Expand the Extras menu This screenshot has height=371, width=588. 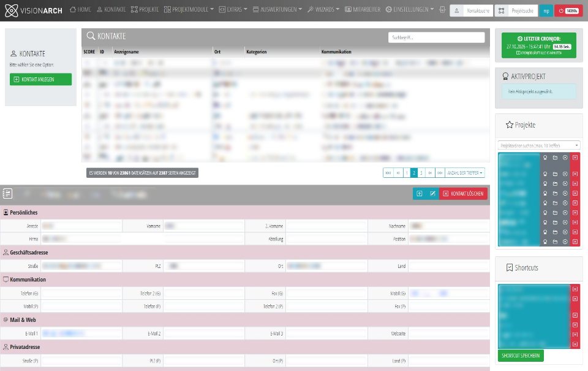coord(233,9)
